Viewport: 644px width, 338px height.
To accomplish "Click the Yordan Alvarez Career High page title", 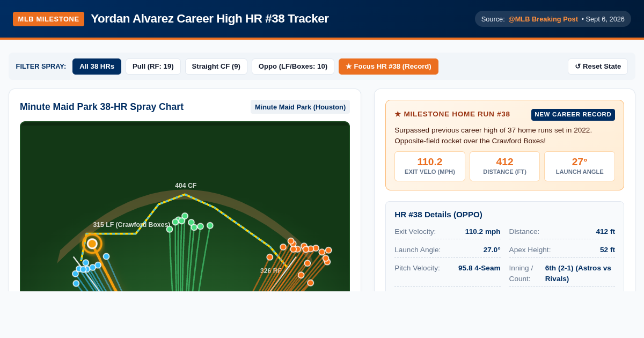I will click(x=210, y=19).
